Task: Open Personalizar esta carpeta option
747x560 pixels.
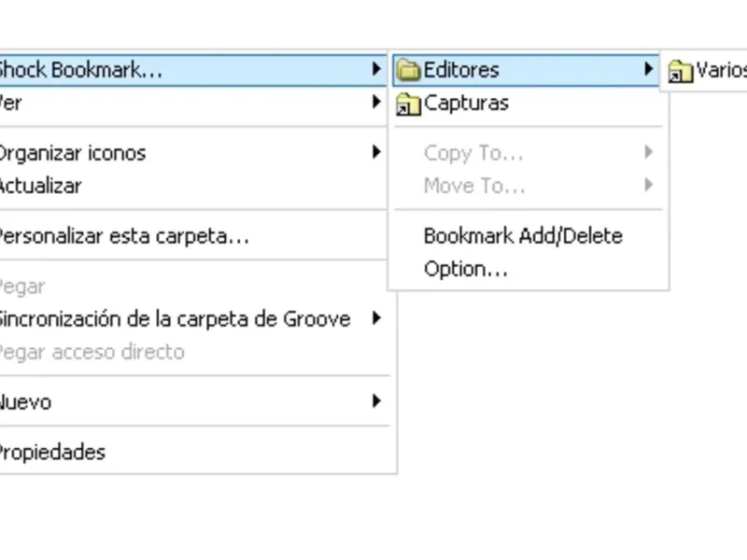Action: [121, 236]
